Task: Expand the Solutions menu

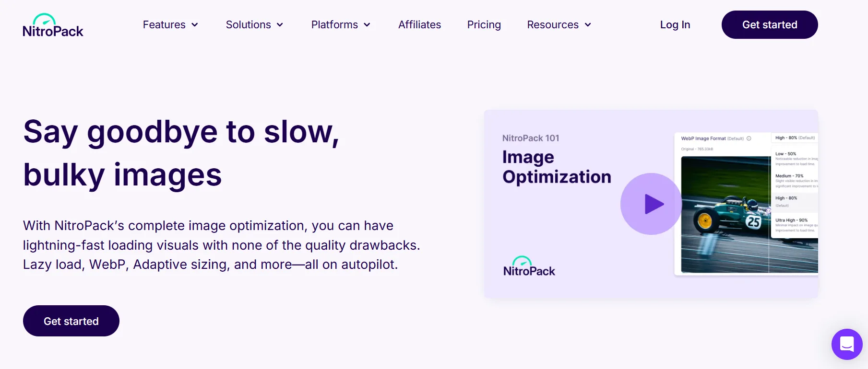Action: pos(254,25)
